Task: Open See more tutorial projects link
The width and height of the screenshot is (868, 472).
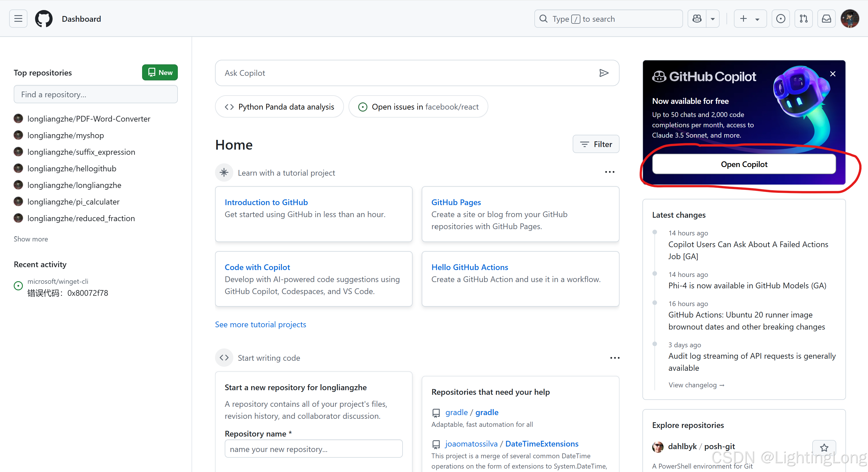Action: 260,324
